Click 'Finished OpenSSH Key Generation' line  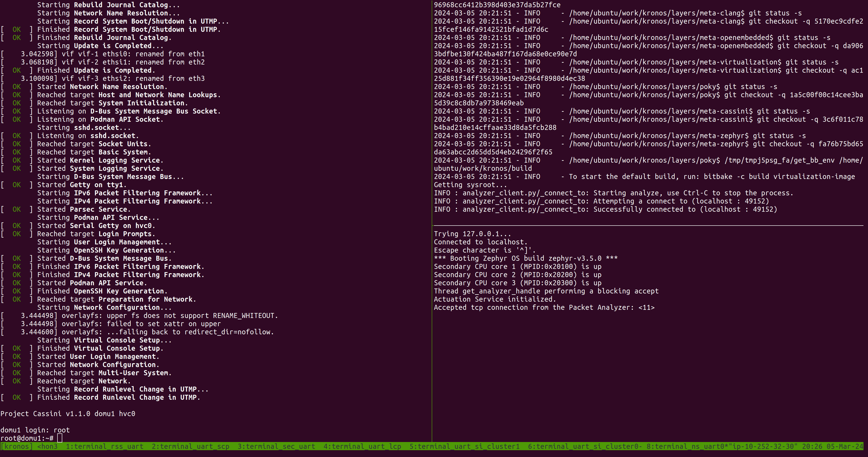(x=84, y=291)
